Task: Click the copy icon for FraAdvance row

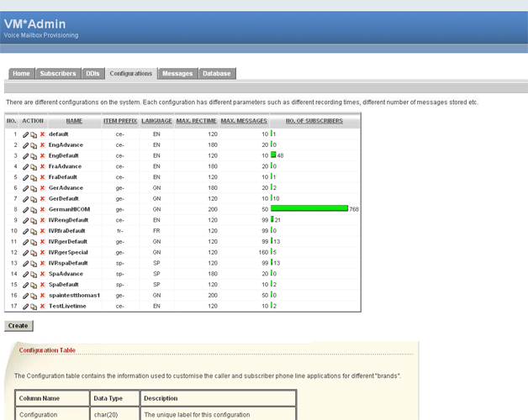Action: pos(34,166)
